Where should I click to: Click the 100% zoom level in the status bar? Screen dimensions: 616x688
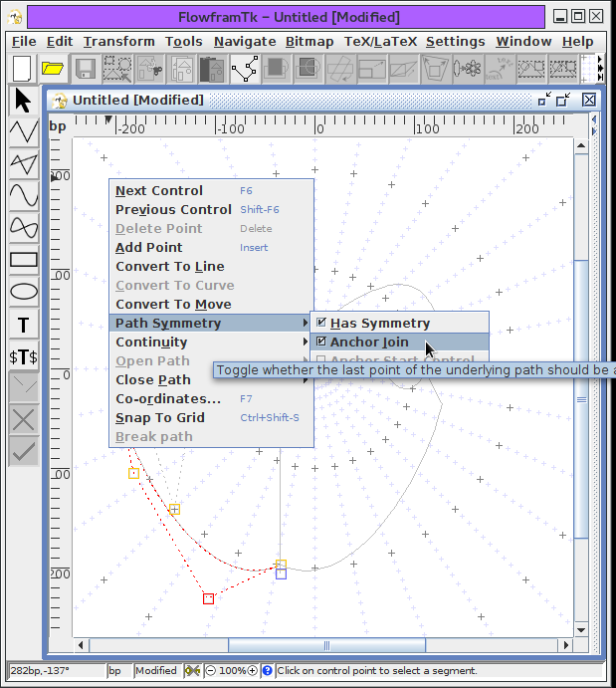coord(232,670)
